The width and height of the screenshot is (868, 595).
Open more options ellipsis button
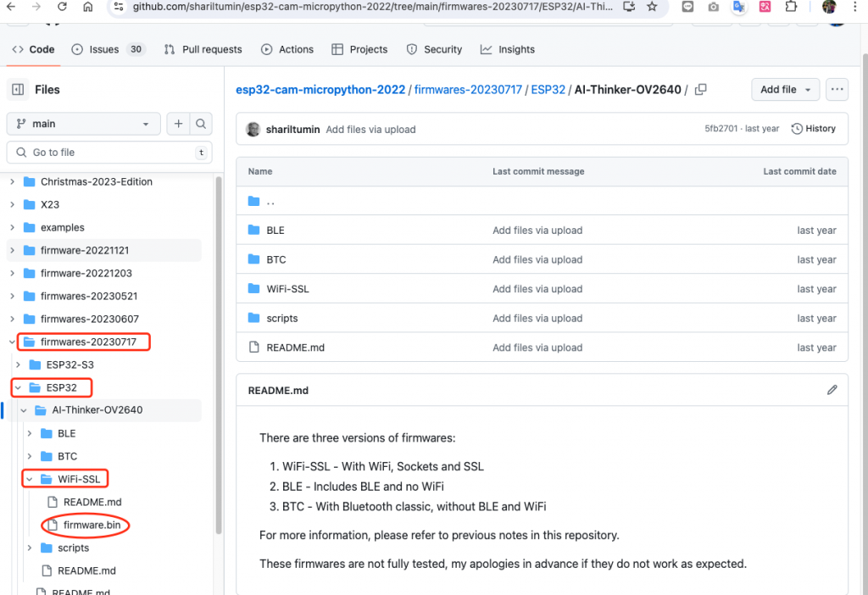coord(837,90)
